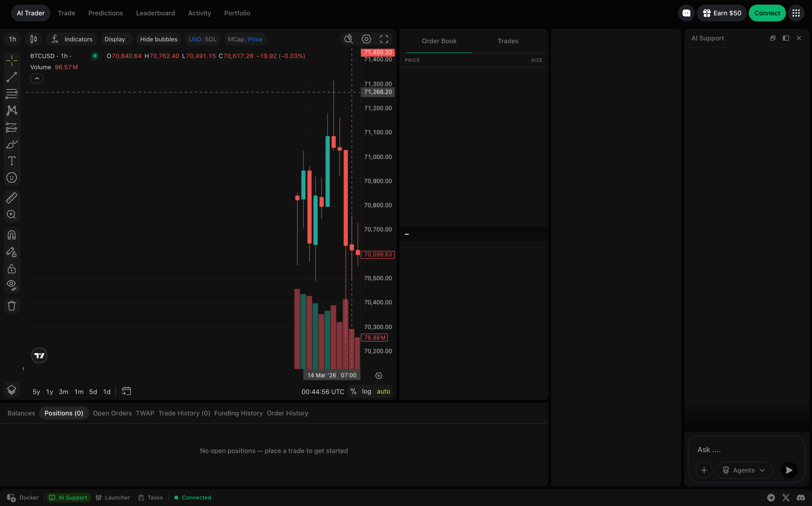Click the Hide bubbles button
This screenshot has width=812, height=506.
tap(158, 39)
